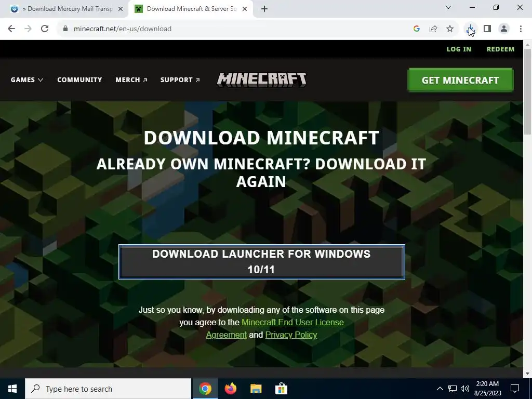Open the taskbar clock and date
The width and height of the screenshot is (532, 399).
487,389
